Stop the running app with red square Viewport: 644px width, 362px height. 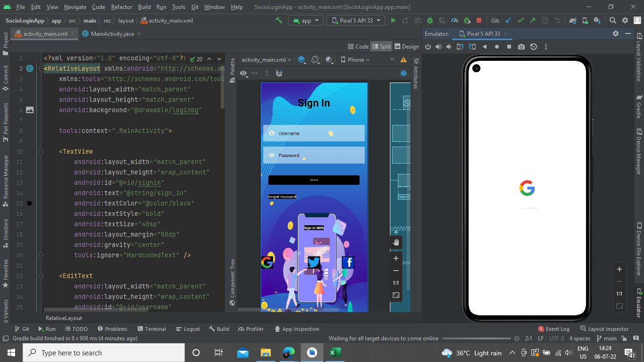[479, 21]
